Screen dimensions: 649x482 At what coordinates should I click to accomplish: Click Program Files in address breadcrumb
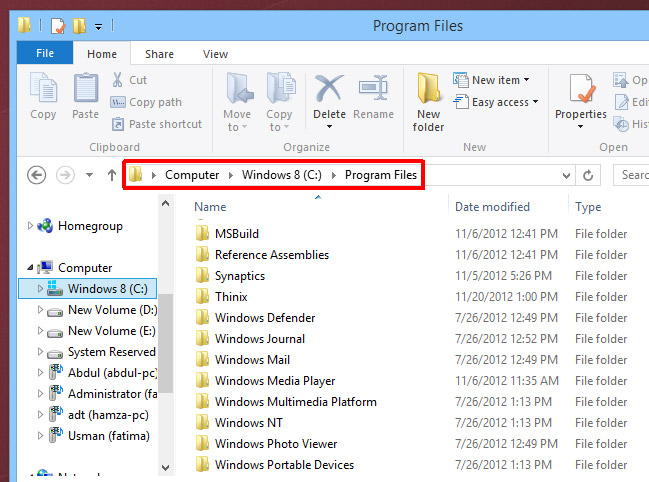381,175
